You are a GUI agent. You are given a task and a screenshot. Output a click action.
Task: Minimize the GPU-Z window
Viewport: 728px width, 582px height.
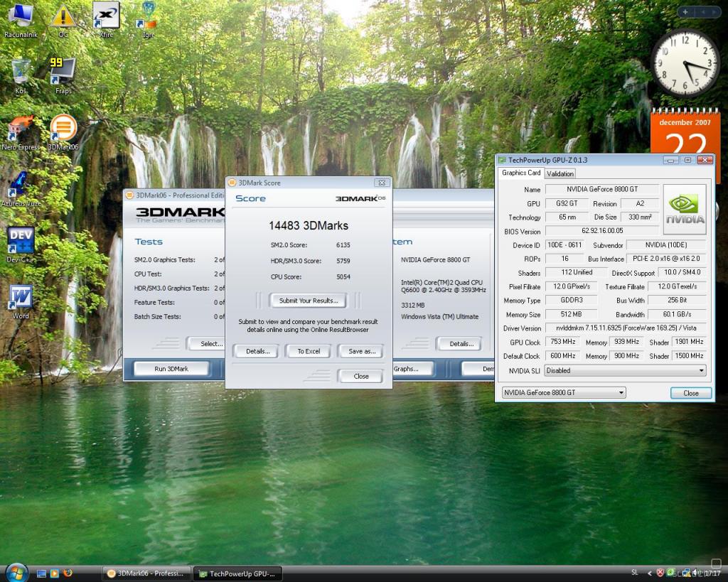670,160
